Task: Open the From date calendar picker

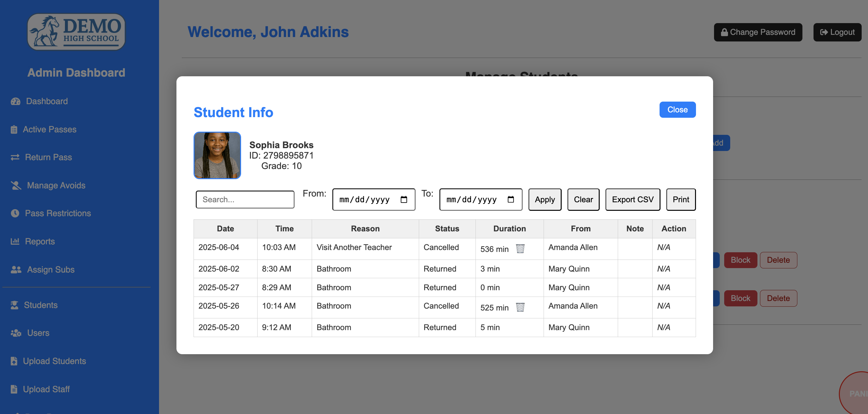Action: point(404,199)
